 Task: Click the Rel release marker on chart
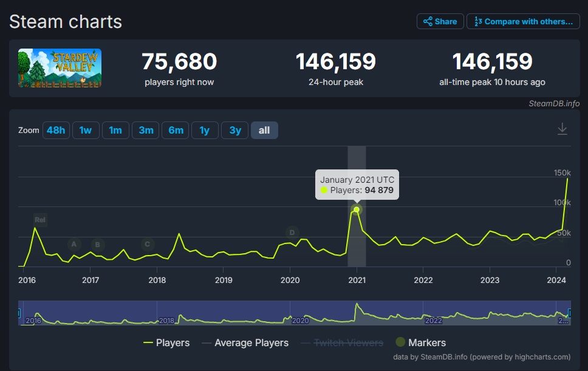click(40, 220)
